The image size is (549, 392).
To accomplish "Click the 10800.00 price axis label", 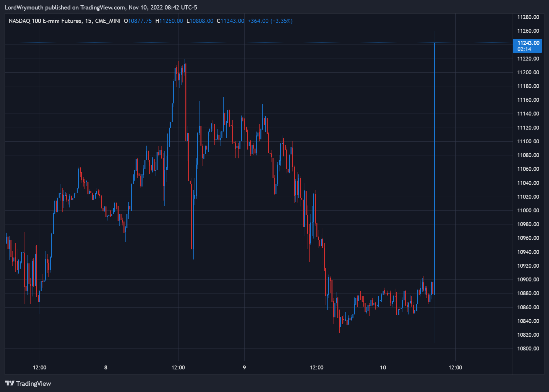I will [528, 348].
